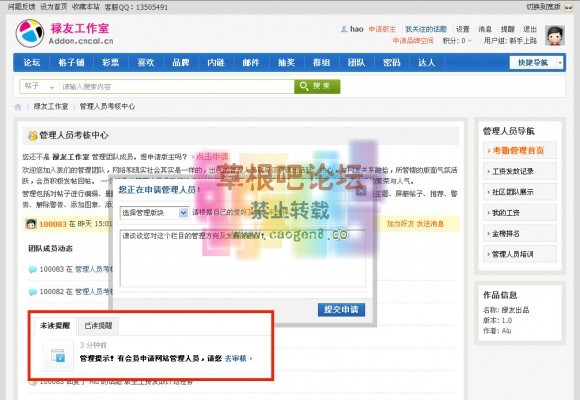This screenshot has width=580, height=400.
Task: Click the 提交申请 button
Action: [341, 309]
